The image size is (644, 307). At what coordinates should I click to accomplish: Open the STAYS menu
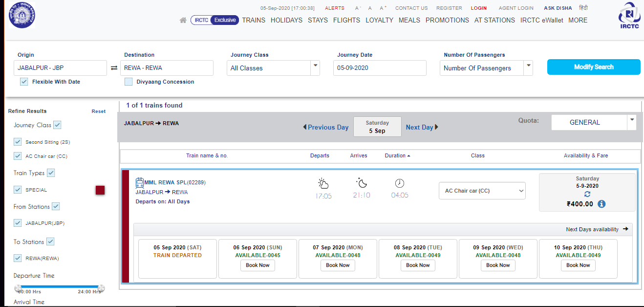point(318,20)
